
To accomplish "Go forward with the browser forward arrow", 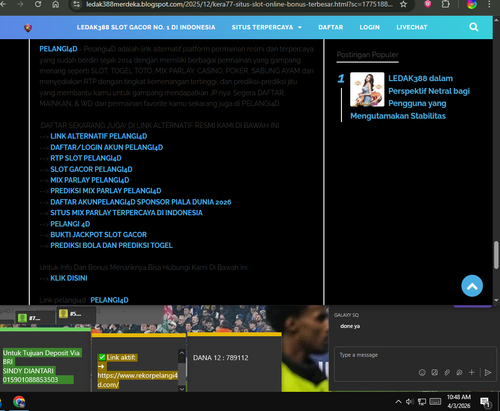I will tap(20, 4).
